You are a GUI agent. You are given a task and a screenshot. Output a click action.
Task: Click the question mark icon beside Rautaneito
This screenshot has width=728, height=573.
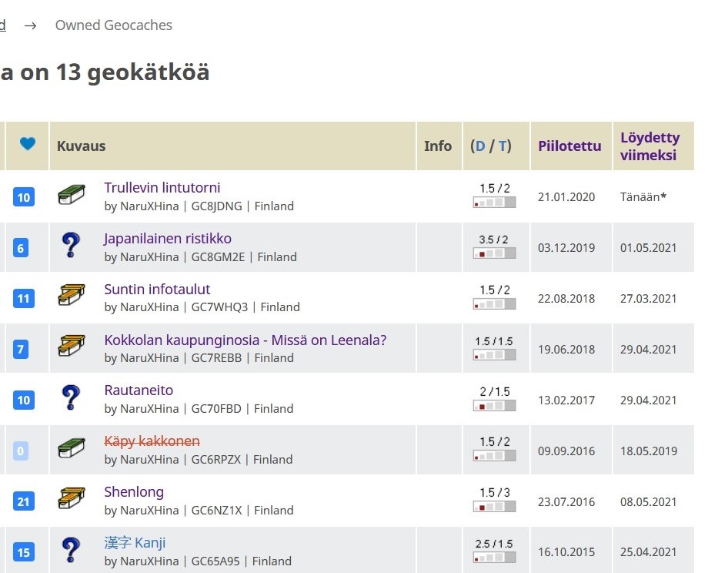click(x=71, y=398)
